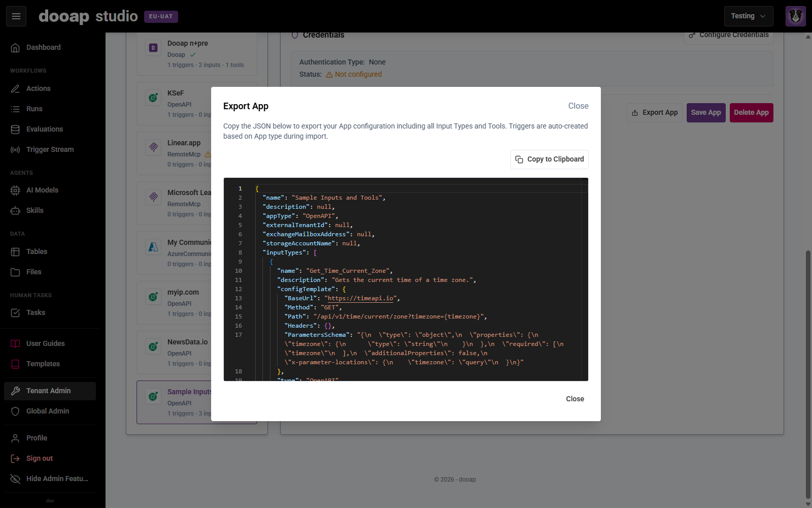Screen dimensions: 812x508
Task: Close the dialog with the top Close link
Action: pyautogui.click(x=578, y=106)
